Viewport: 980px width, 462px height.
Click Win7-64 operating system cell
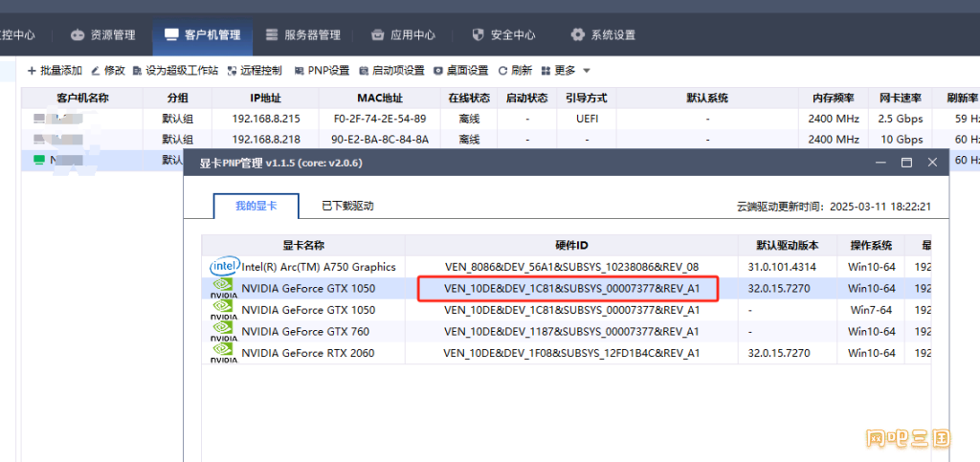click(x=871, y=310)
